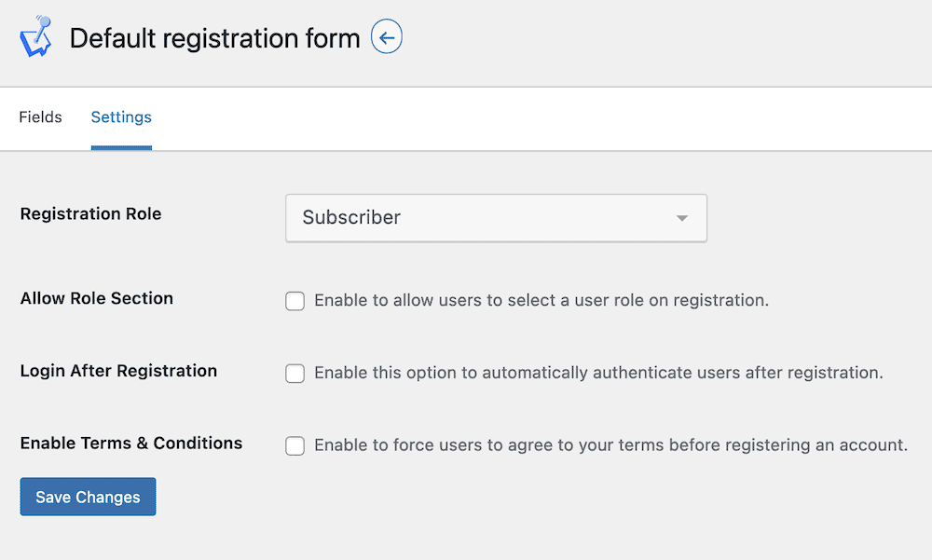
Task: Click text about automatically authenticating users
Action: coord(598,373)
